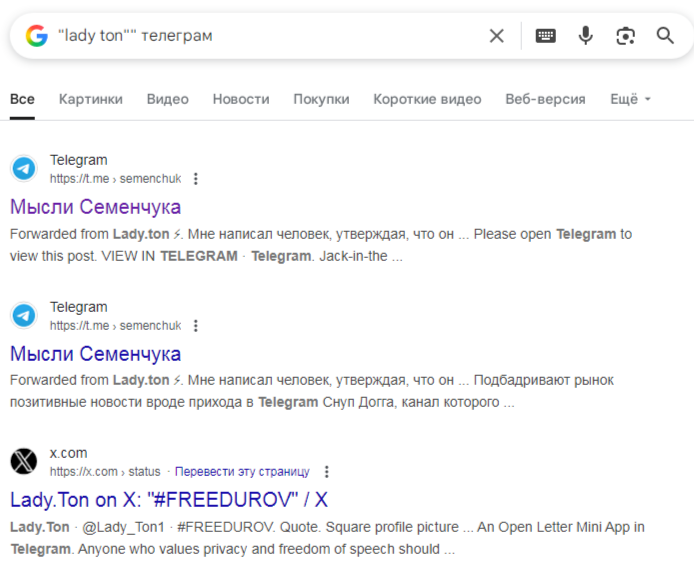Click Перевести эту страницу link
The height and width of the screenshot is (579, 694).
pyautogui.click(x=242, y=472)
